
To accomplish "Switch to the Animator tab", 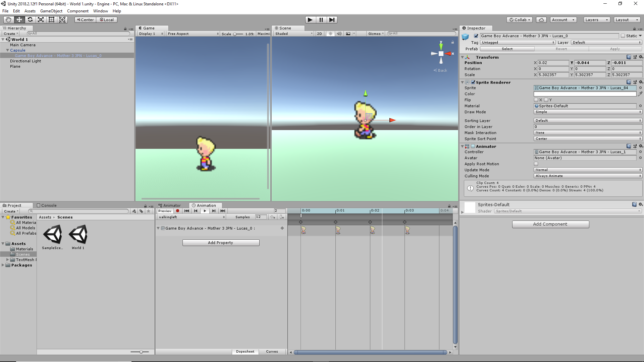I will tap(172, 205).
